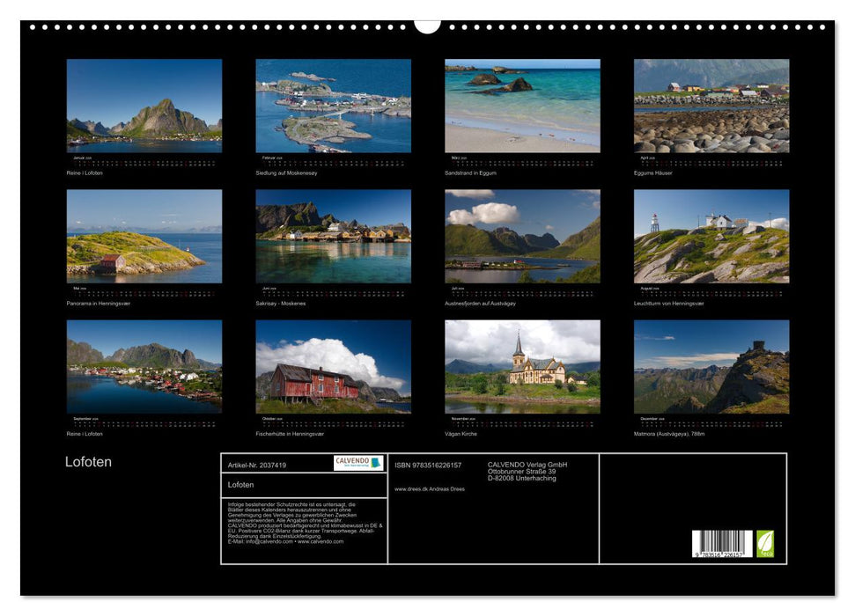The height and width of the screenshot is (616, 855).
Task: Select the January Reine i Lofoten thumbnail
Action: [142, 106]
